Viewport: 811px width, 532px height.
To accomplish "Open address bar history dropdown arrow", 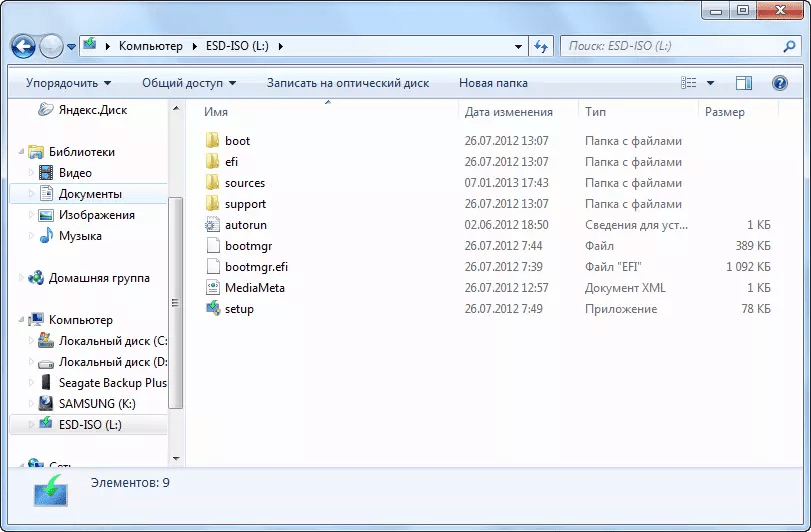I will pos(518,46).
